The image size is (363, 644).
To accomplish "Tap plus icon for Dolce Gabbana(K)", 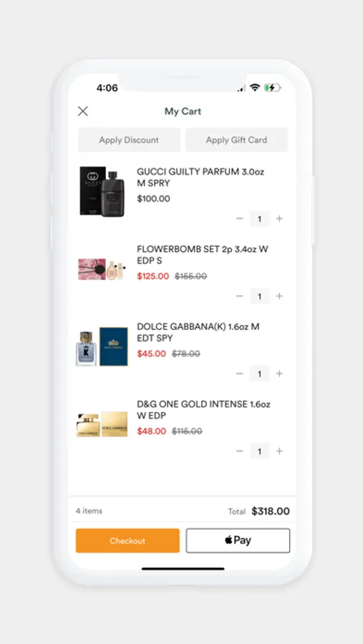I will [x=279, y=374].
